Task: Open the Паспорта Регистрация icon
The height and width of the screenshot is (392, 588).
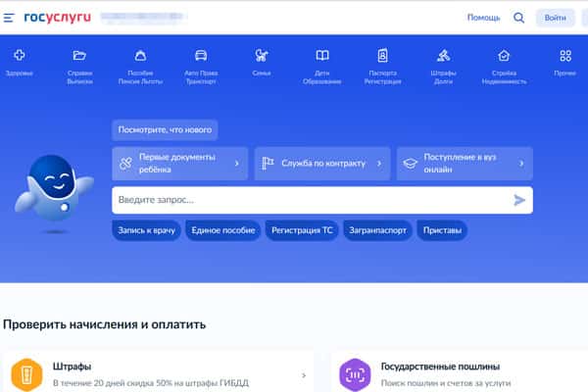Action: [x=382, y=56]
